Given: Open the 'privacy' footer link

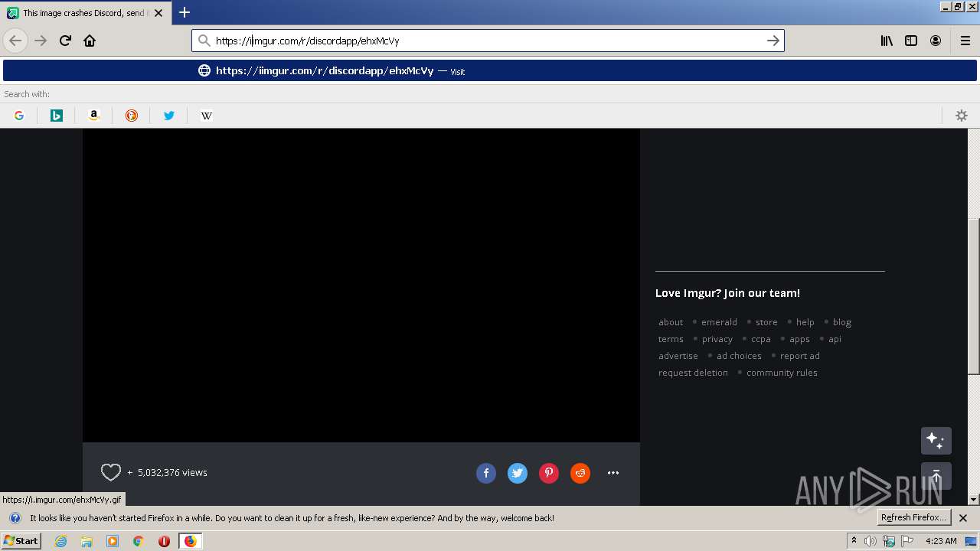Looking at the screenshot, I should click(717, 339).
